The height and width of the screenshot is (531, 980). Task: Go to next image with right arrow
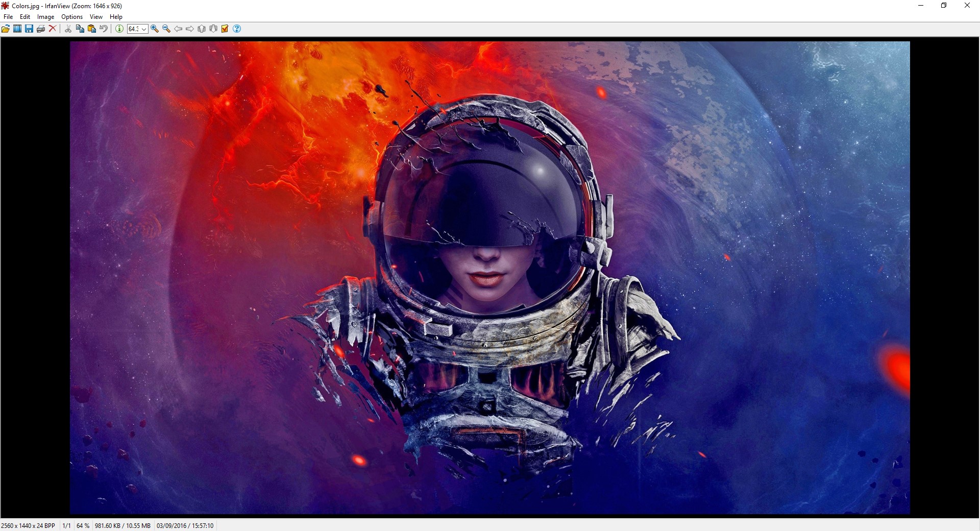[x=190, y=29]
